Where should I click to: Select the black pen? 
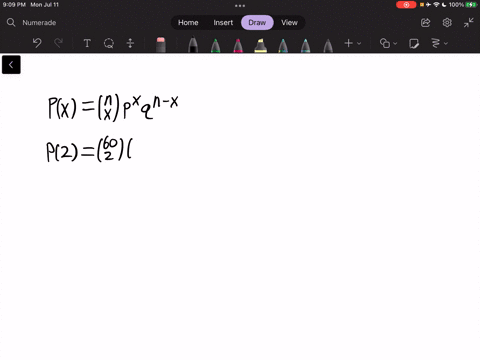[x=193, y=45]
